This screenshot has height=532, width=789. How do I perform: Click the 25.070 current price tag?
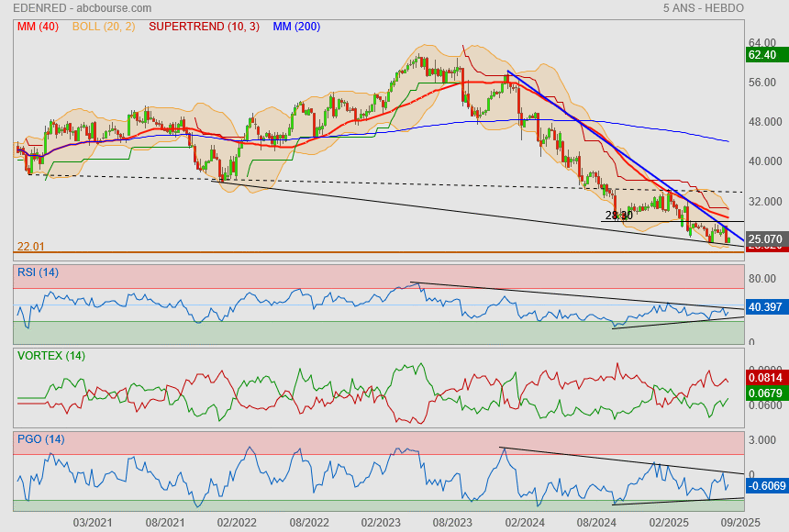[x=764, y=239]
